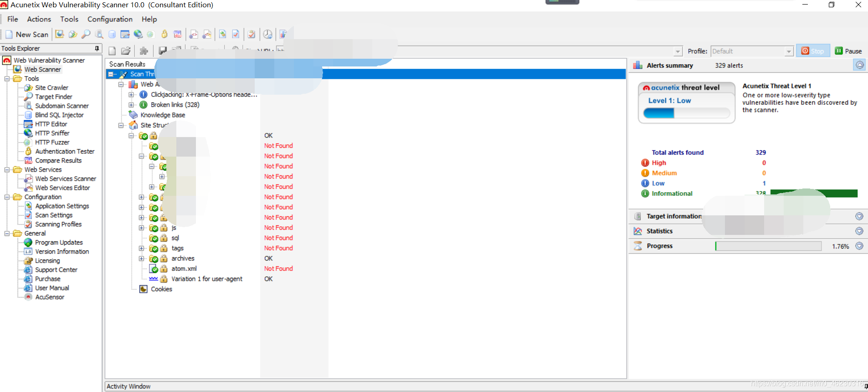
Task: Click the Statistics panel chart icon
Action: point(638,231)
